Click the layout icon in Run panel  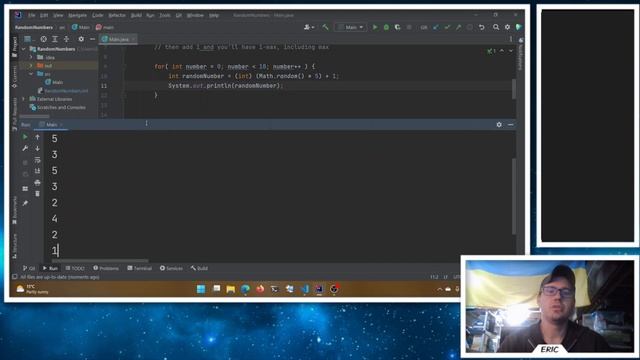[25, 189]
